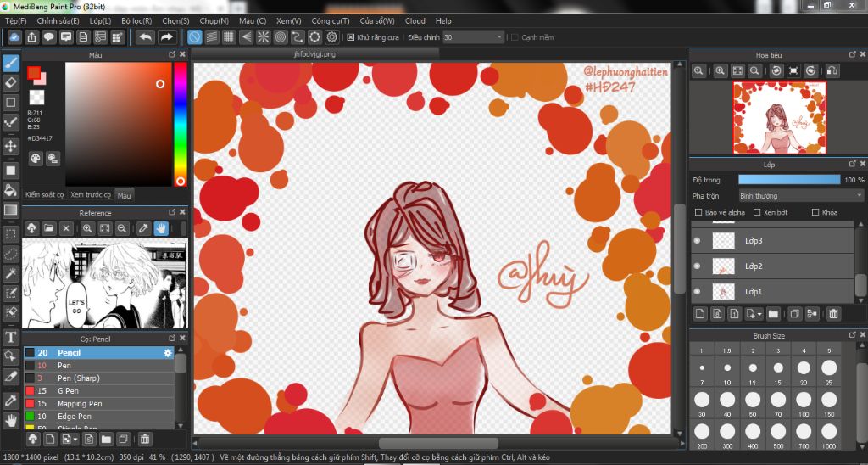Open Chỉnh sửa(E) menu
868x465 pixels.
click(58, 21)
